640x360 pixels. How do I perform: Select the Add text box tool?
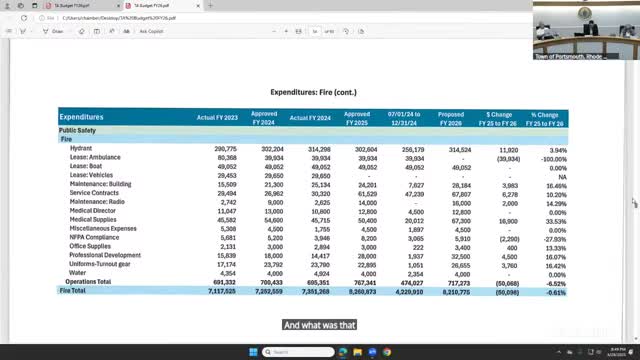coord(97,31)
